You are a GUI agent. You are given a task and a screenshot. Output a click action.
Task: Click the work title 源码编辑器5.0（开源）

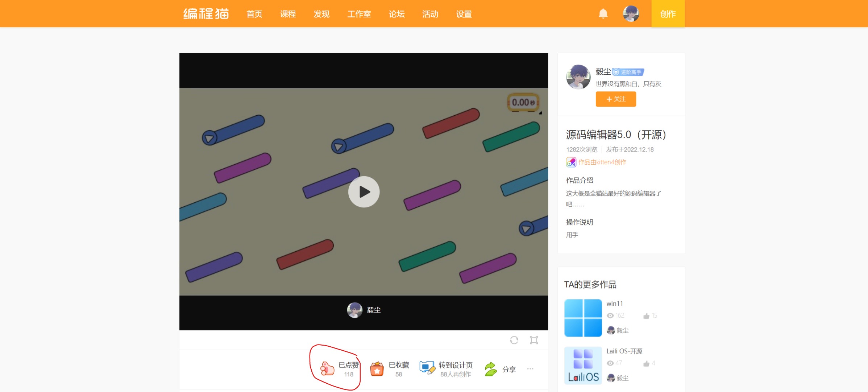617,135
